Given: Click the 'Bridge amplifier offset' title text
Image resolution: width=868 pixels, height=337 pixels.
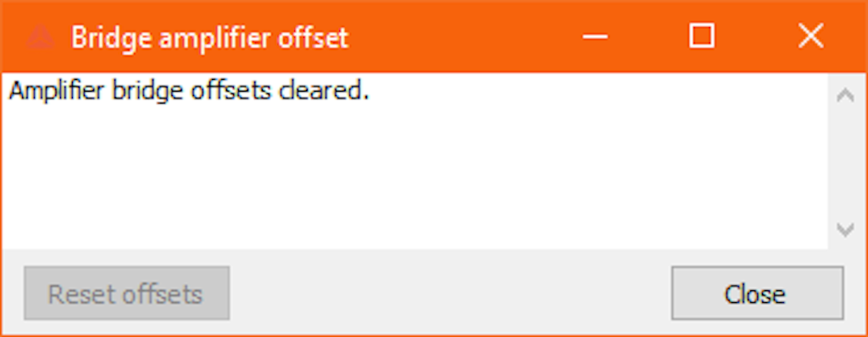Looking at the screenshot, I should pos(210,38).
